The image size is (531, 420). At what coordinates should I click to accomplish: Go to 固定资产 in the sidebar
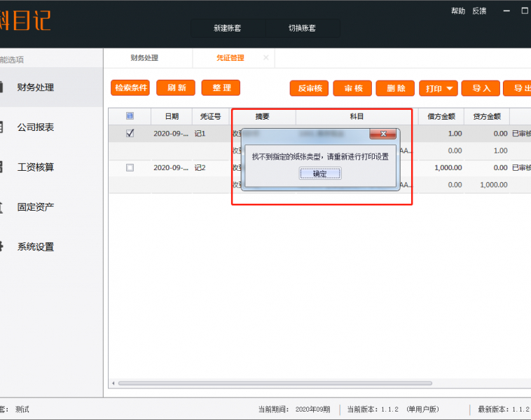coord(35,207)
